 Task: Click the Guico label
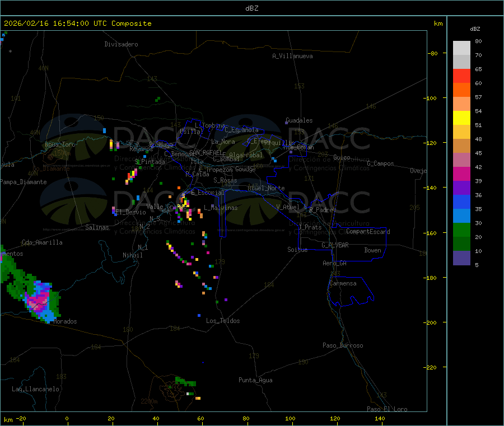click(x=342, y=157)
